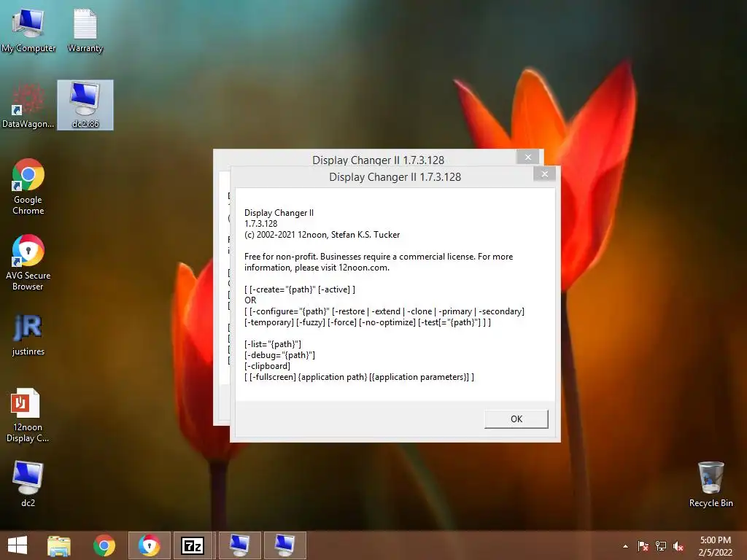The width and height of the screenshot is (747, 560).
Task: Switch to second Display Changer taskbar item
Action: point(285,545)
